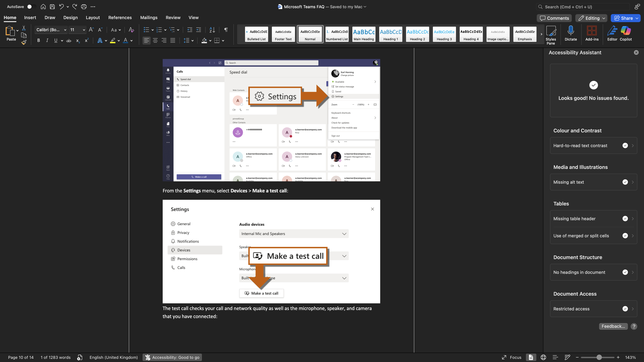
Task: Open font name Calibri dropdown
Action: pos(65,30)
